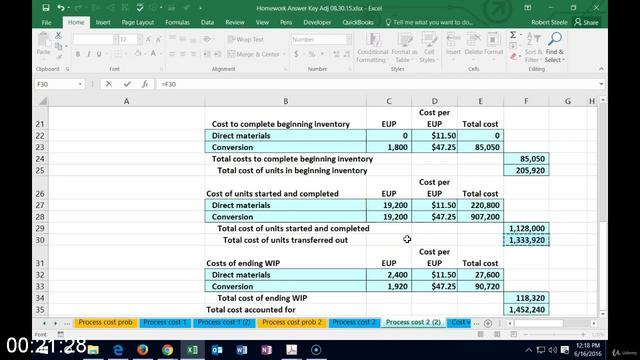Click the zoom slider in status bar

pyautogui.click(x=554, y=334)
